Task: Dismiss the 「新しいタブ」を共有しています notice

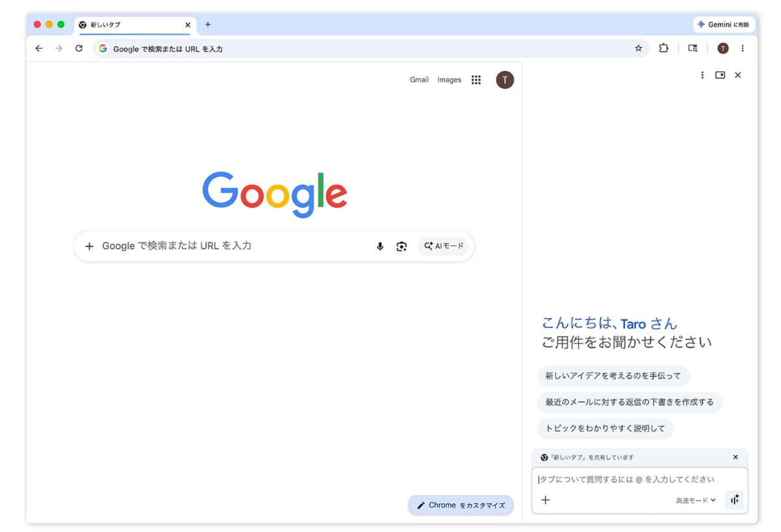Action: point(735,457)
